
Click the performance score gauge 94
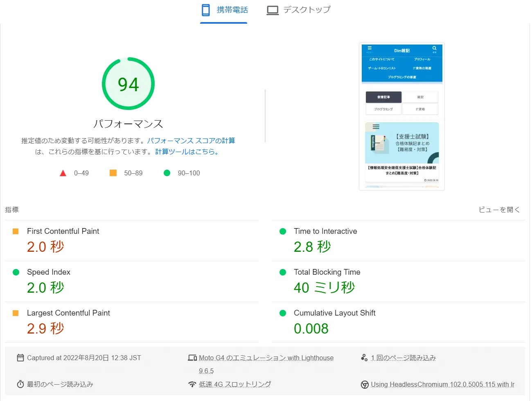click(128, 84)
